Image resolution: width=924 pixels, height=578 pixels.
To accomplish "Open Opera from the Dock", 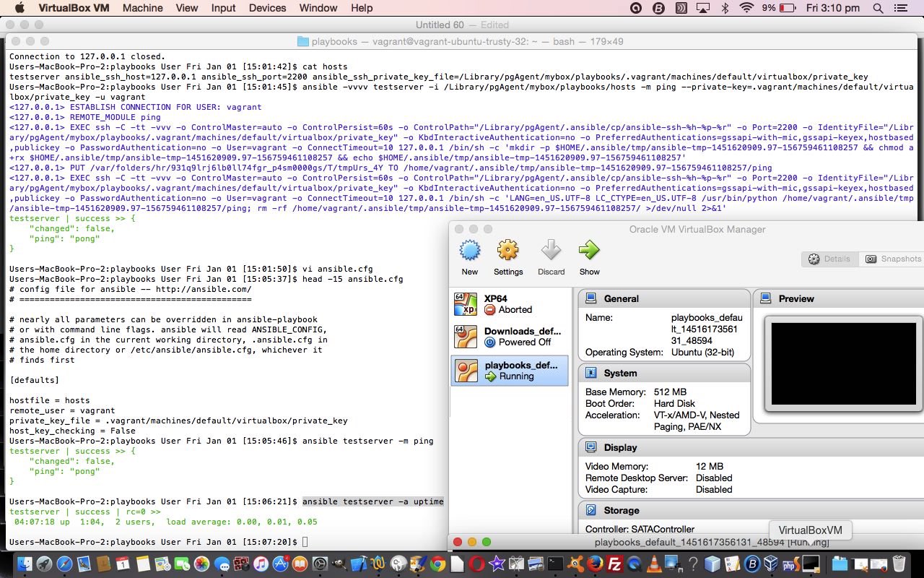I will click(x=476, y=564).
